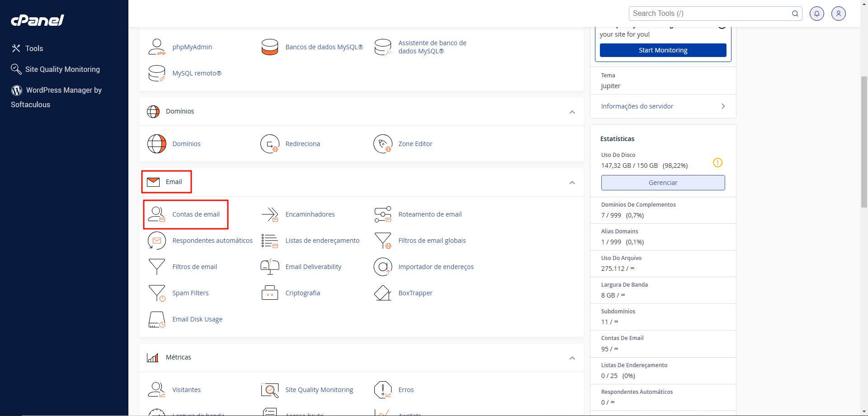This screenshot has height=416, width=868.
Task: Click the disk usage warning icon
Action: tap(718, 162)
